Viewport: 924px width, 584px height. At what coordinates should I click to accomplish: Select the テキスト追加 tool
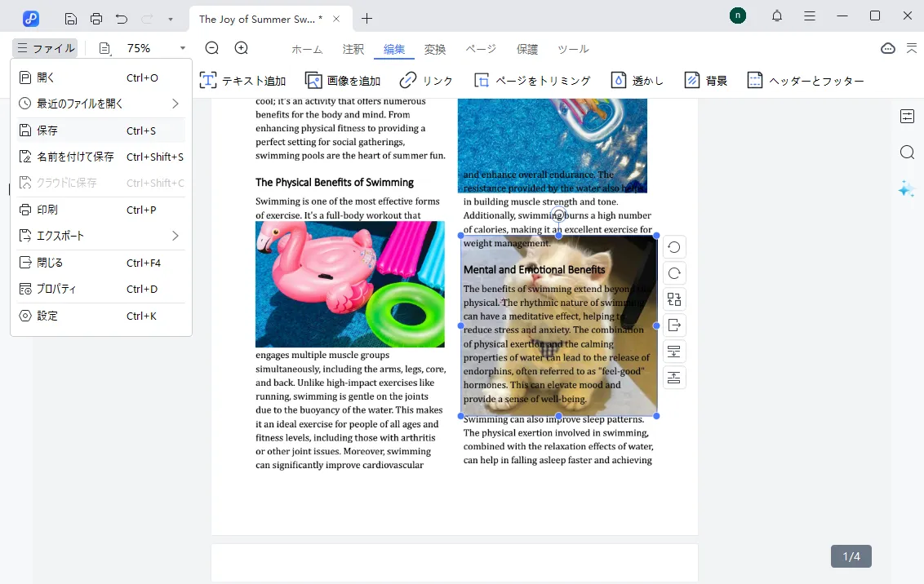(242, 79)
